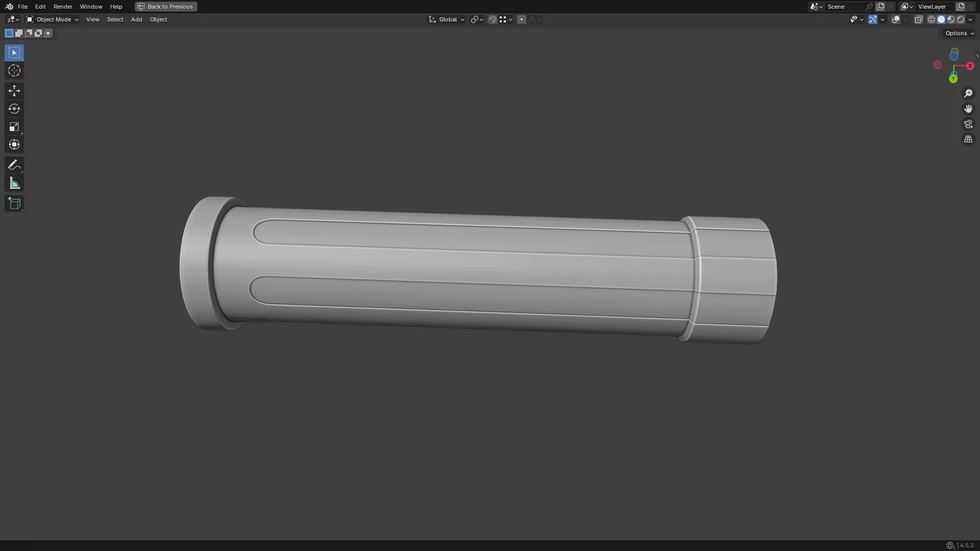Click the negative X axis gizmo circle
This screenshot has height=551, width=980.
(x=938, y=65)
